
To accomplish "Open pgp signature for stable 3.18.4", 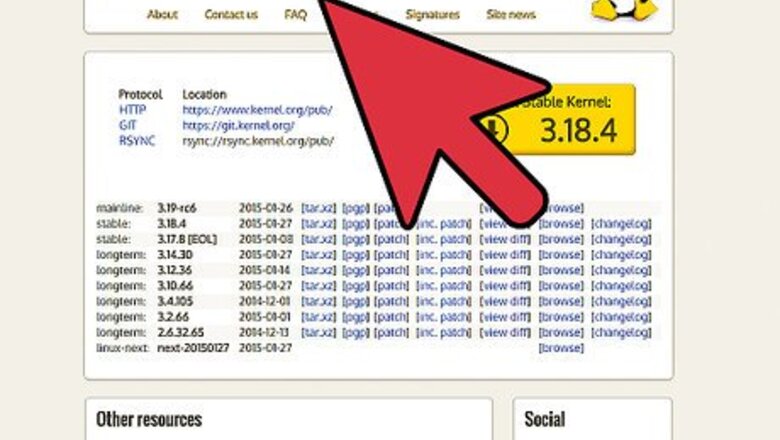I will [x=355, y=224].
